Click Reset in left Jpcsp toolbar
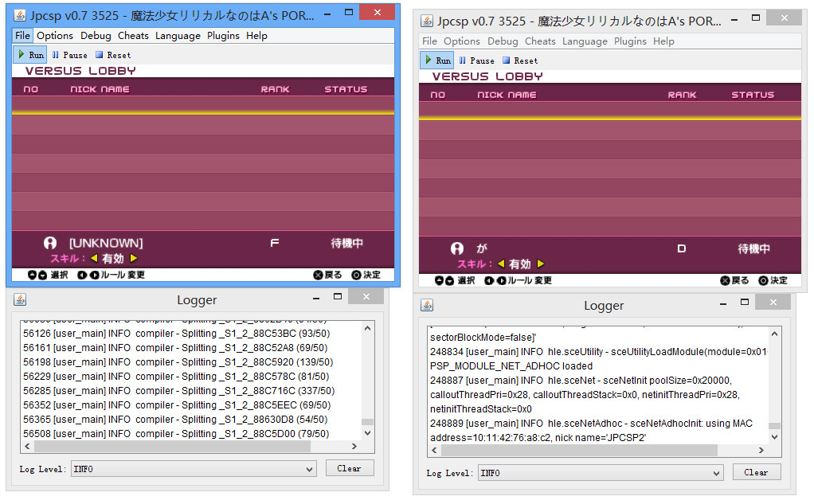 (113, 55)
